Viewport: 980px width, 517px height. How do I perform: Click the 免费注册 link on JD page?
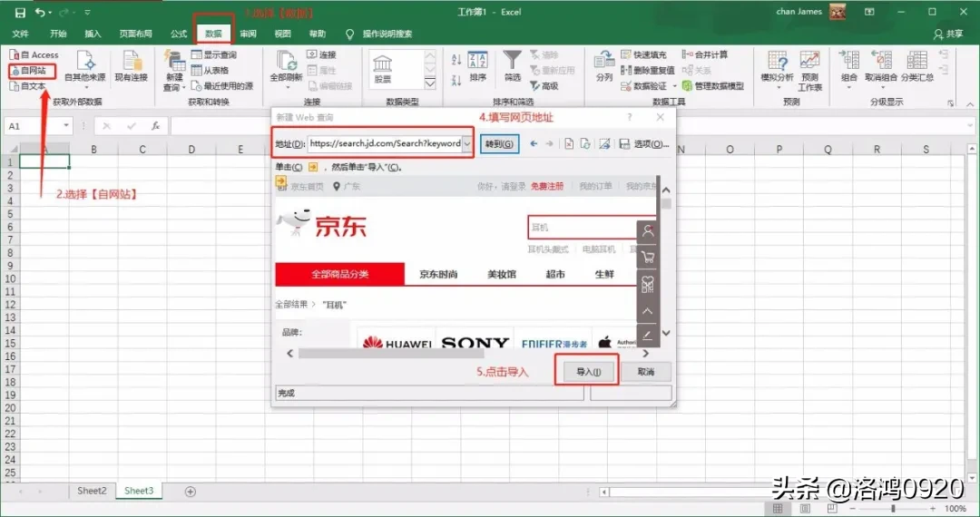[547, 186]
